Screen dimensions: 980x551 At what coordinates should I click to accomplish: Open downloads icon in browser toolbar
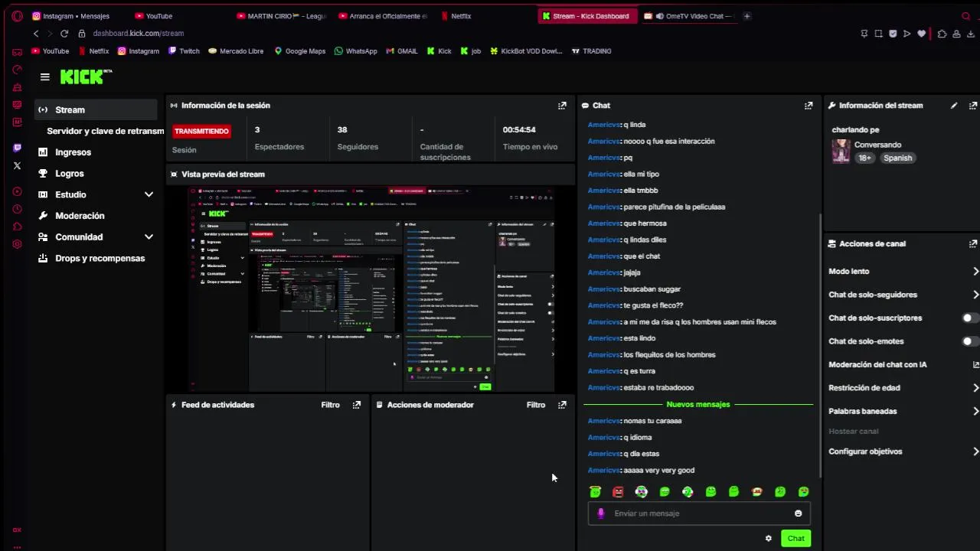[x=971, y=34]
